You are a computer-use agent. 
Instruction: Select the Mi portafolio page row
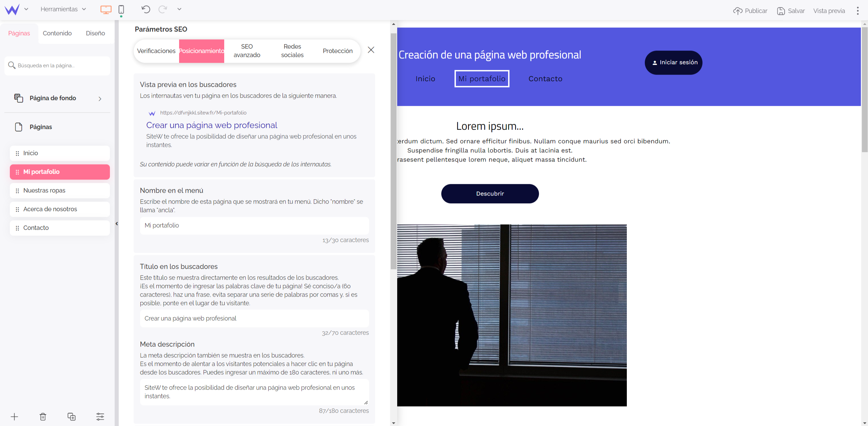[60, 172]
